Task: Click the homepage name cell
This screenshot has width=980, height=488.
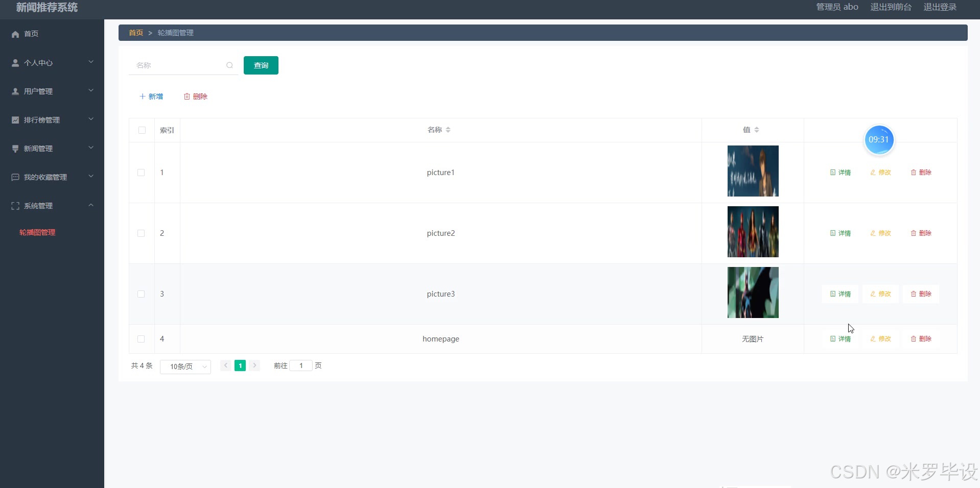Action: [441, 339]
